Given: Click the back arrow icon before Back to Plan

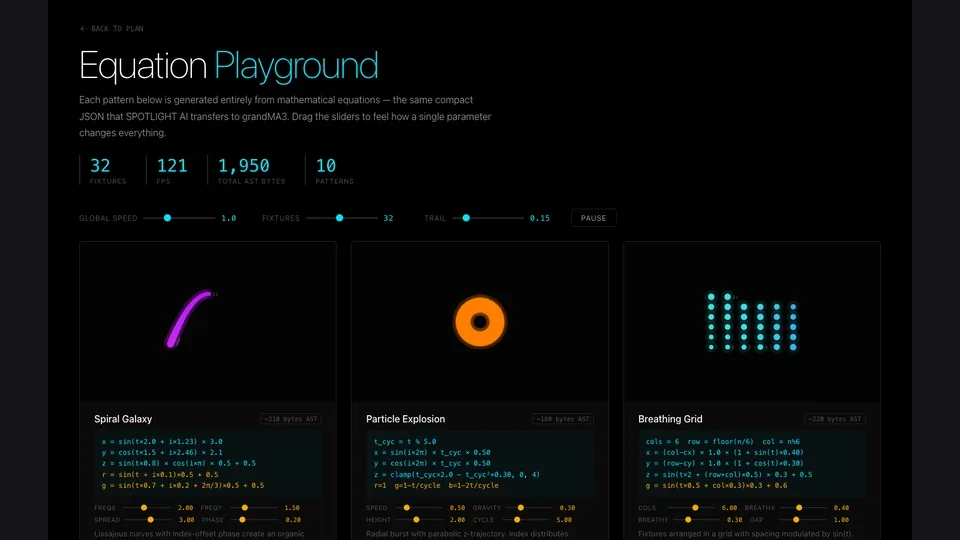Looking at the screenshot, I should point(83,29).
